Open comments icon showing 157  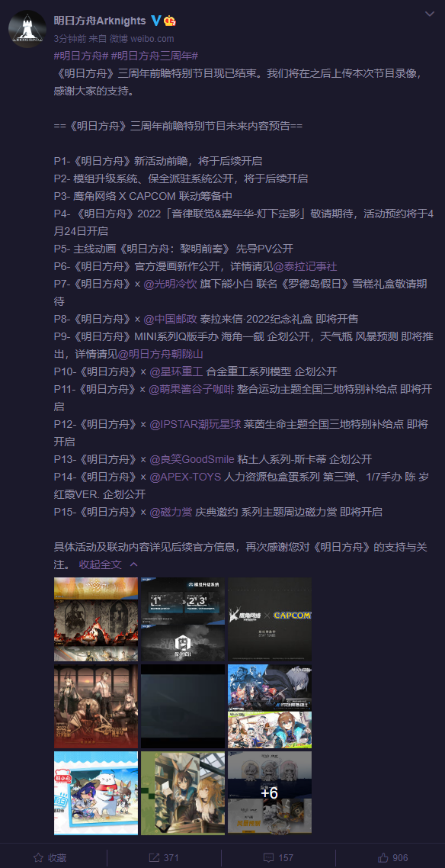click(x=267, y=857)
